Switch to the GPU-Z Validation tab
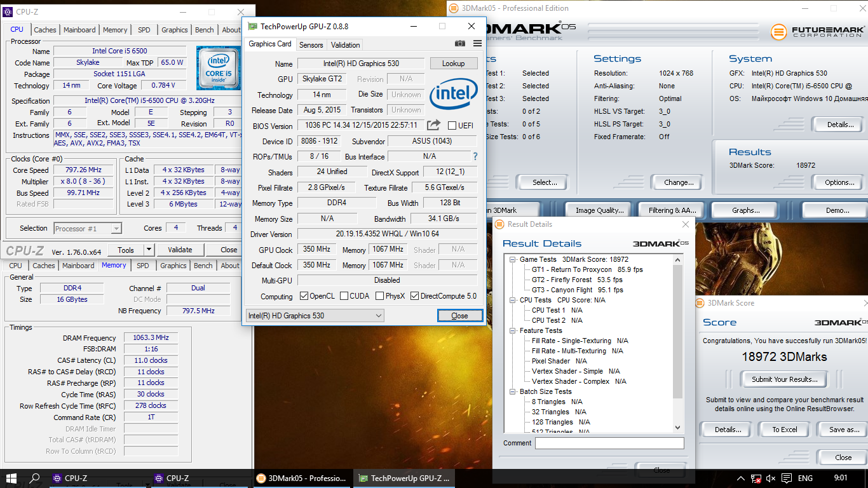The height and width of the screenshot is (488, 868). [x=345, y=44]
